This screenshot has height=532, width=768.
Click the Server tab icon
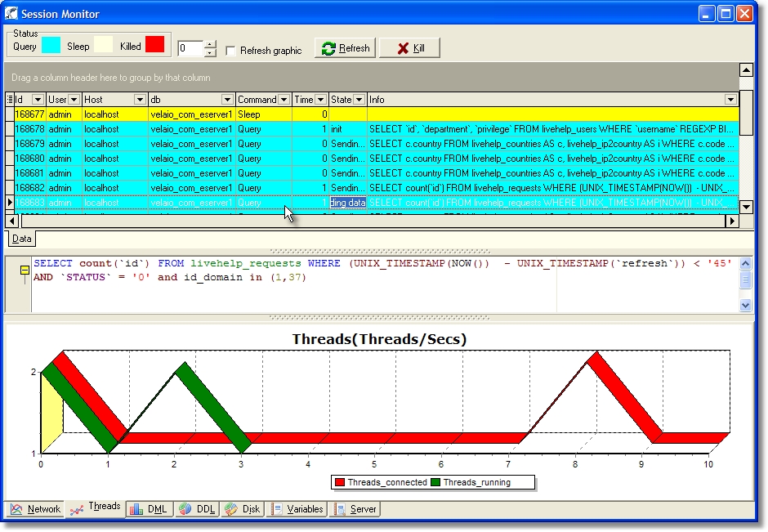pos(341,509)
